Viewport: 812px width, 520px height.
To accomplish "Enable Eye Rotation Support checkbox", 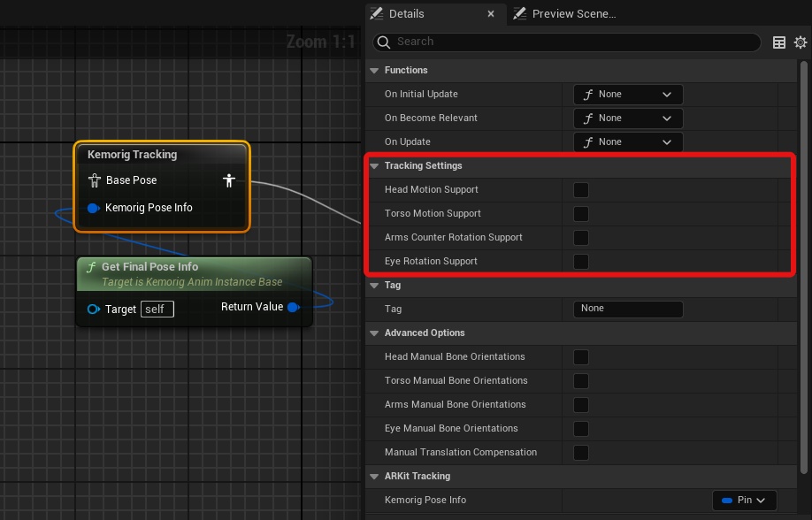I will [x=581, y=261].
